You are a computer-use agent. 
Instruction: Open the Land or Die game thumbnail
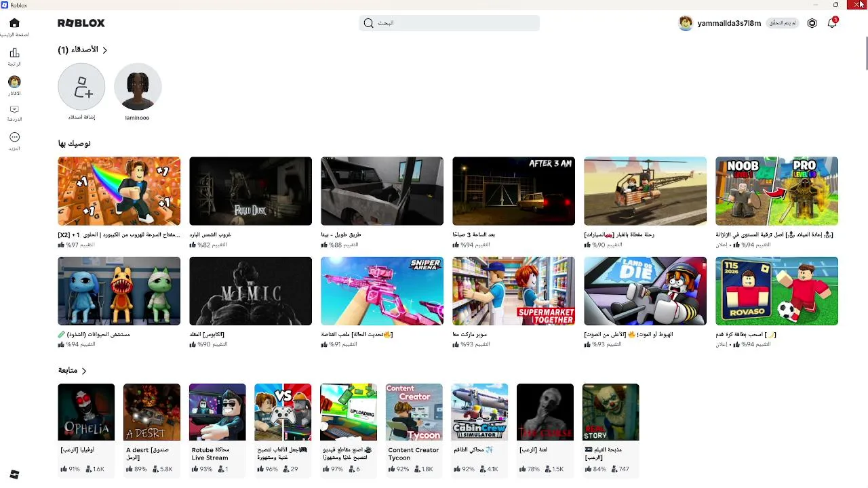(x=646, y=291)
